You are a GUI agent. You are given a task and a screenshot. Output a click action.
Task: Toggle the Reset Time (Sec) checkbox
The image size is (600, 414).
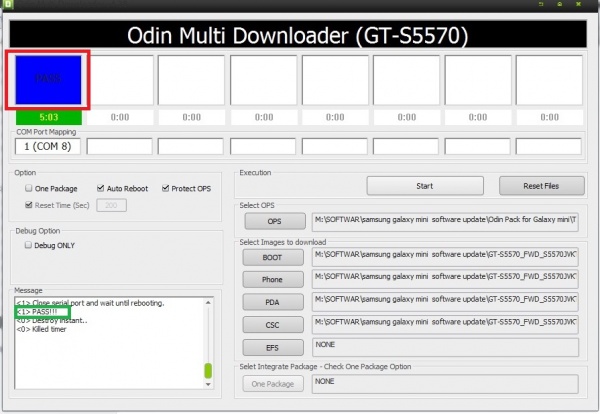29,205
